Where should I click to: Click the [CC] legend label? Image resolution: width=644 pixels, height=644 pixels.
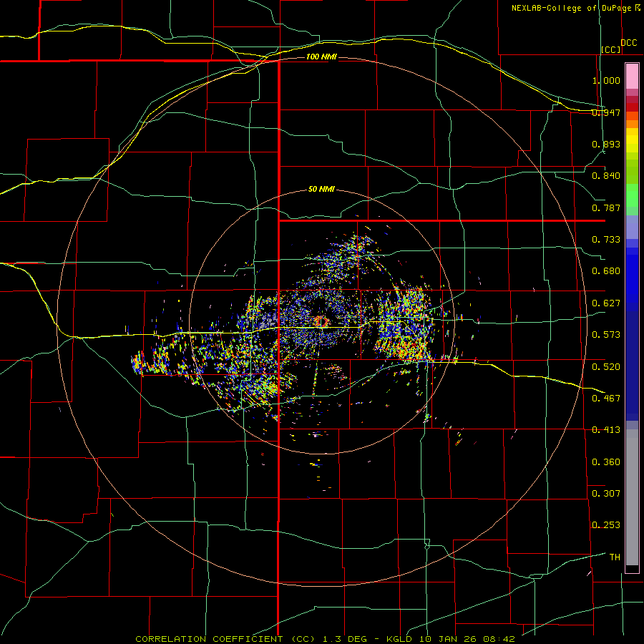[611, 49]
